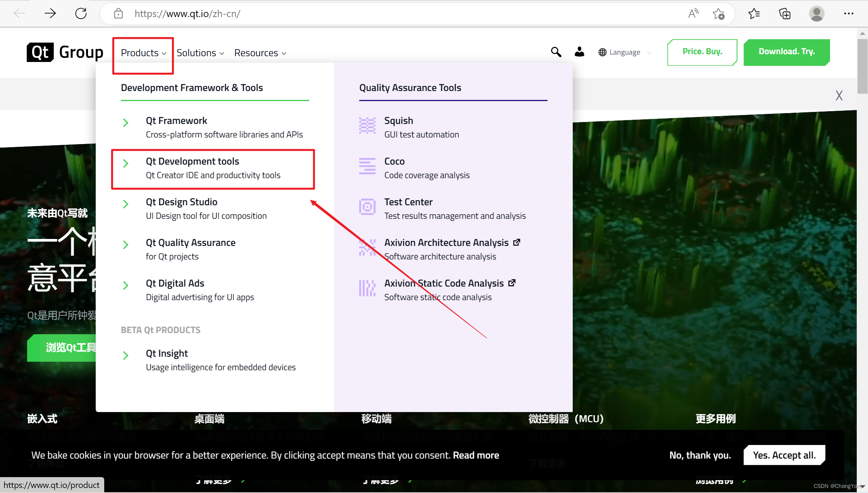The image size is (868, 493).
Task: Click 移动端 heading
Action: point(376,419)
